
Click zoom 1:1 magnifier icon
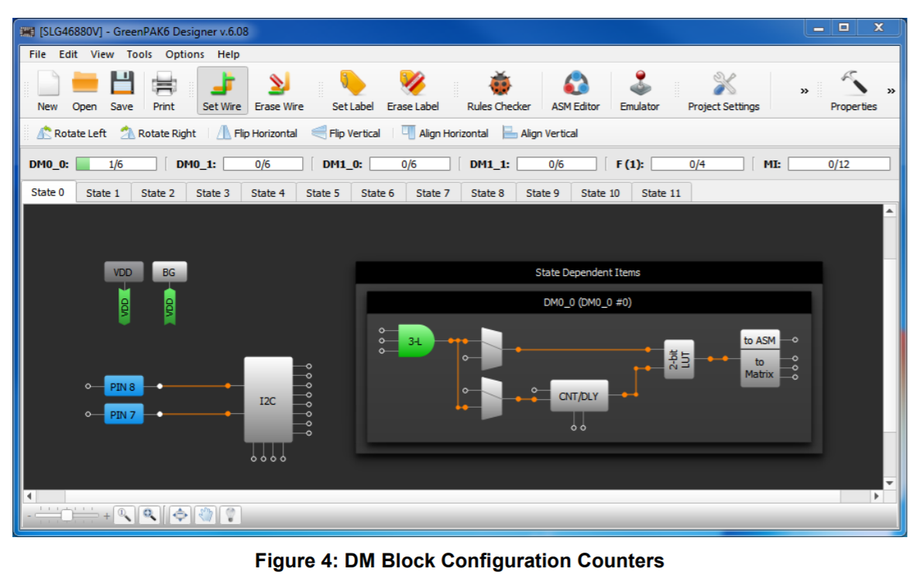[125, 515]
